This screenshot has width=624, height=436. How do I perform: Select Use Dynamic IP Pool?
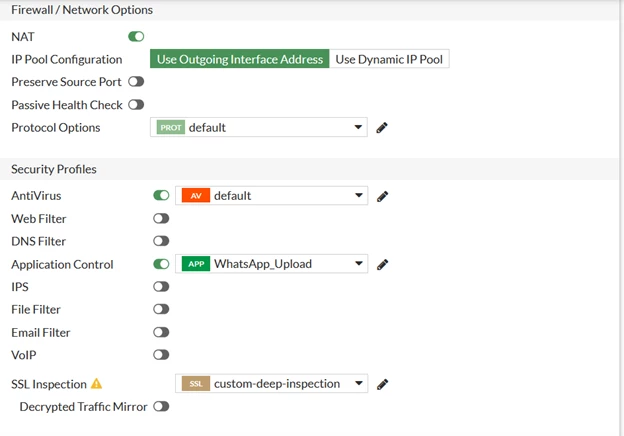(x=389, y=59)
